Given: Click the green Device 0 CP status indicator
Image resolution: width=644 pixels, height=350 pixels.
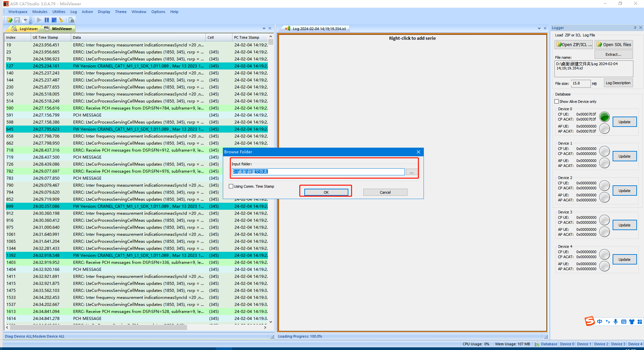Looking at the screenshot, I should (604, 117).
